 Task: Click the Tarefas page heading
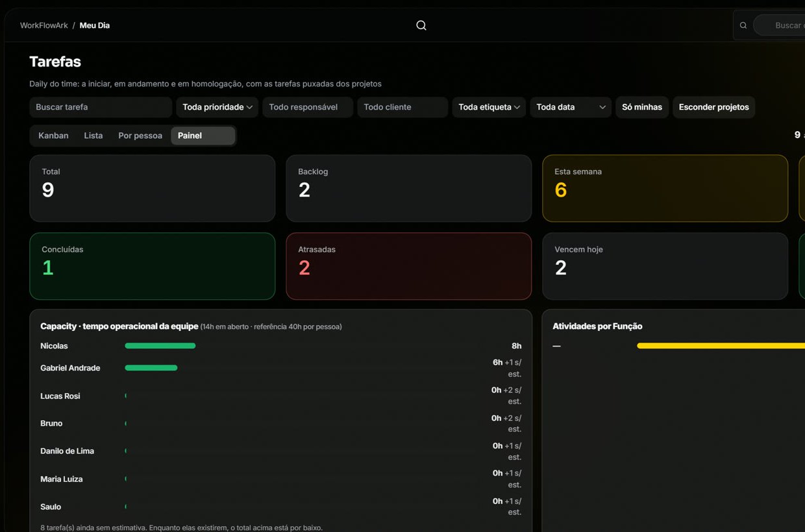55,62
